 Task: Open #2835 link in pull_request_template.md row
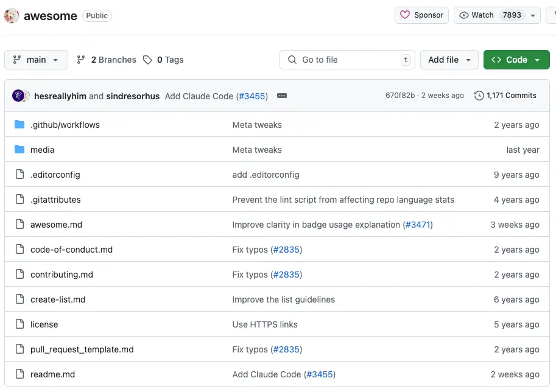[x=286, y=349]
